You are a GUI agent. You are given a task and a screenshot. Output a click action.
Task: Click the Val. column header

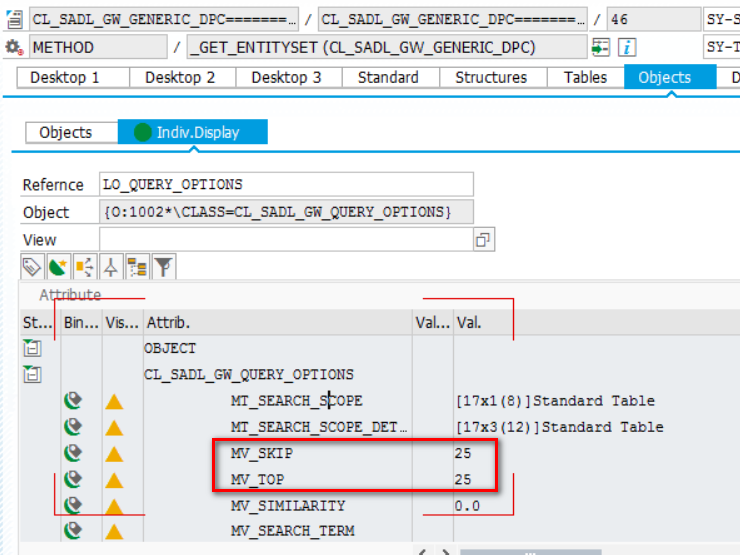[x=597, y=323]
